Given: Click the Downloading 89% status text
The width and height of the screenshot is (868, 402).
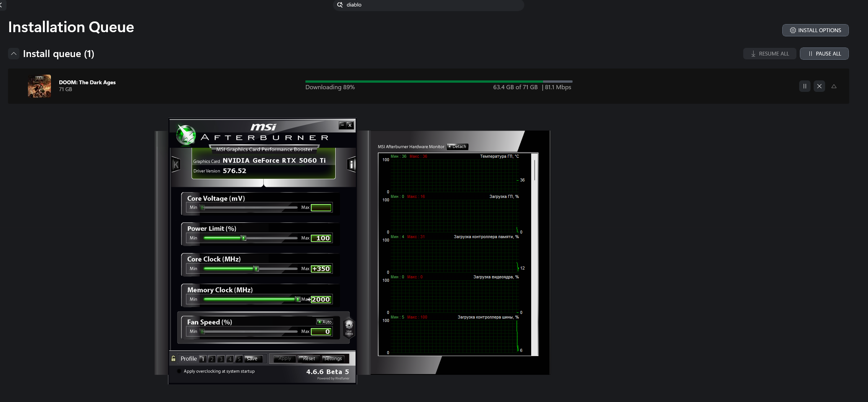Looking at the screenshot, I should [x=330, y=87].
